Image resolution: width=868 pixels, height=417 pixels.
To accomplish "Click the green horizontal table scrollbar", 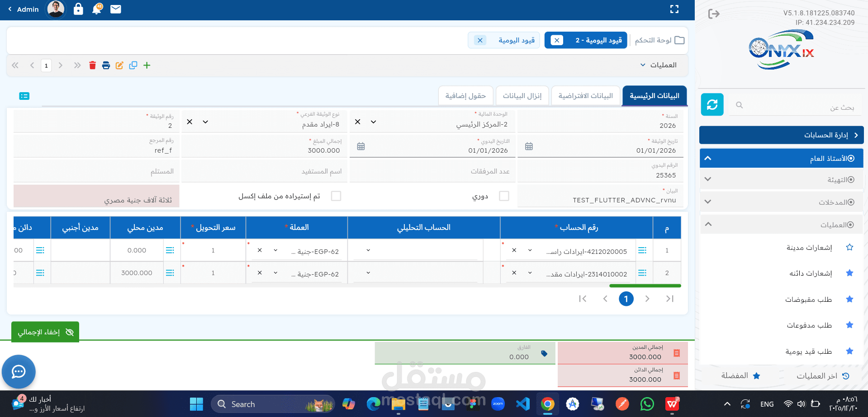I will point(645,286).
